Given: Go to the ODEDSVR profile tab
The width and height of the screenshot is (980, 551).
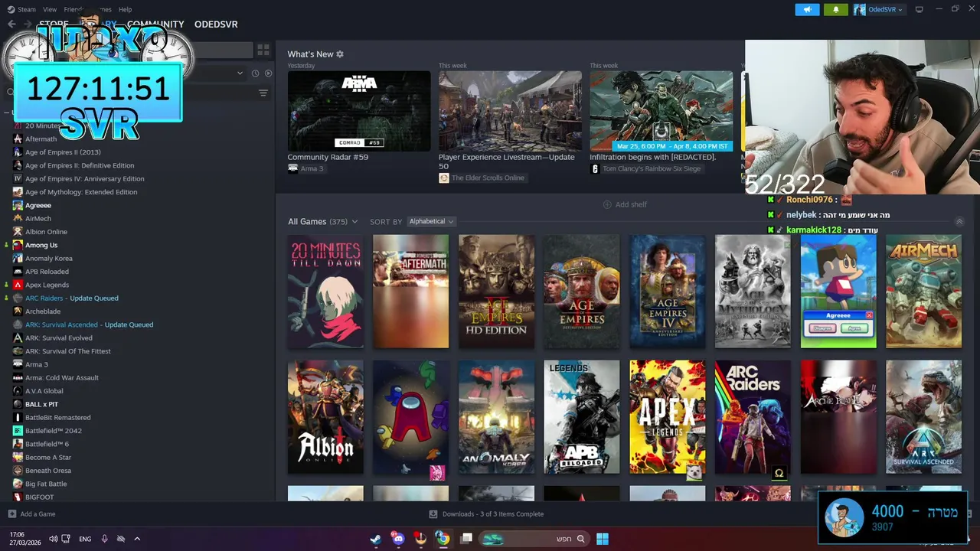Looking at the screenshot, I should coord(216,24).
